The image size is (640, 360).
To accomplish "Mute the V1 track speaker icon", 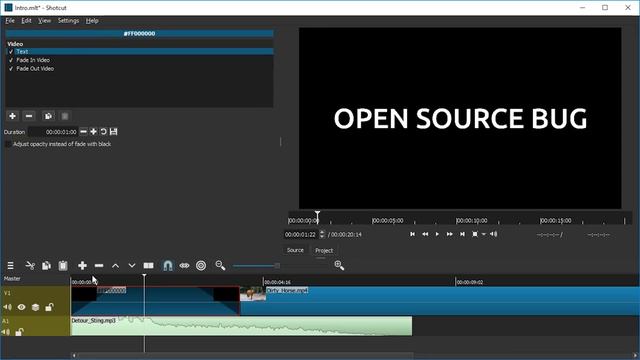I will 7,307.
